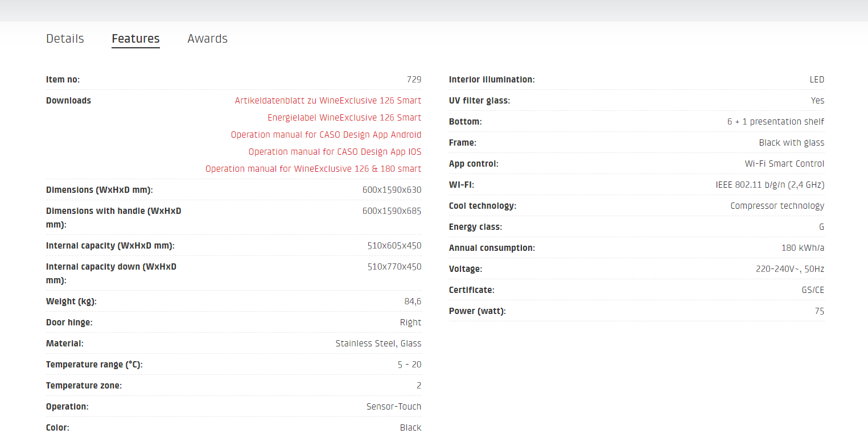Click the door hinge value Right
This screenshot has height=434, width=868.
[410, 323]
